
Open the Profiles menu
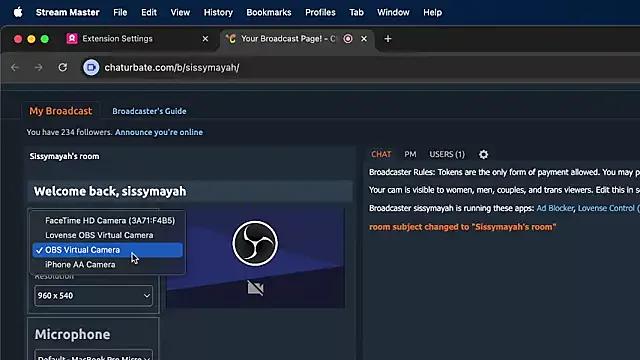pos(320,12)
